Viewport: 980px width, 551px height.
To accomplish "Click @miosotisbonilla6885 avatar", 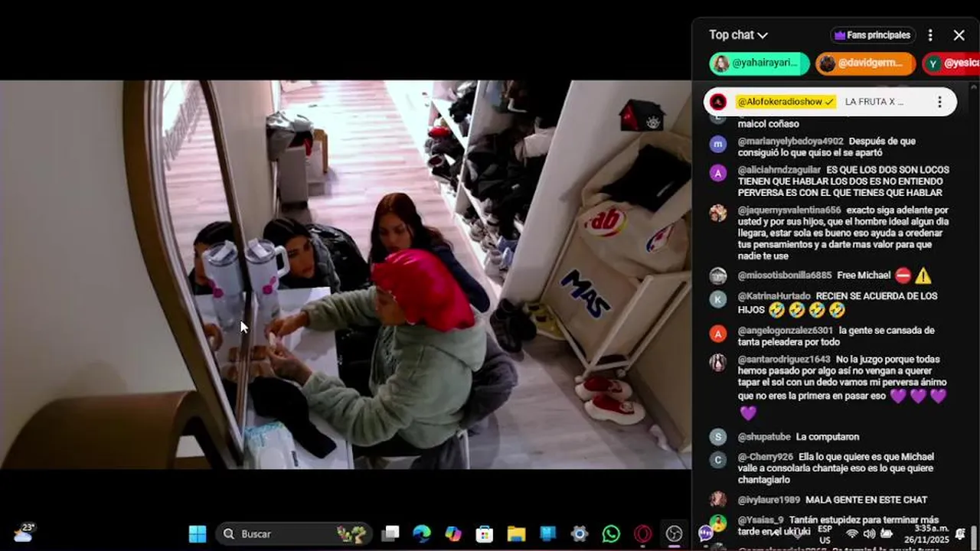I will point(717,275).
